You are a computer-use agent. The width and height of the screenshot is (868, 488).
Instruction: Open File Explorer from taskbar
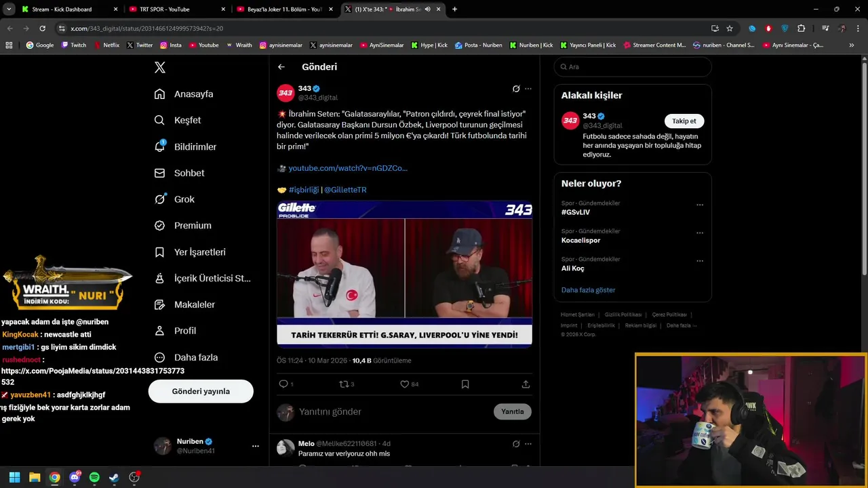pos(35,477)
